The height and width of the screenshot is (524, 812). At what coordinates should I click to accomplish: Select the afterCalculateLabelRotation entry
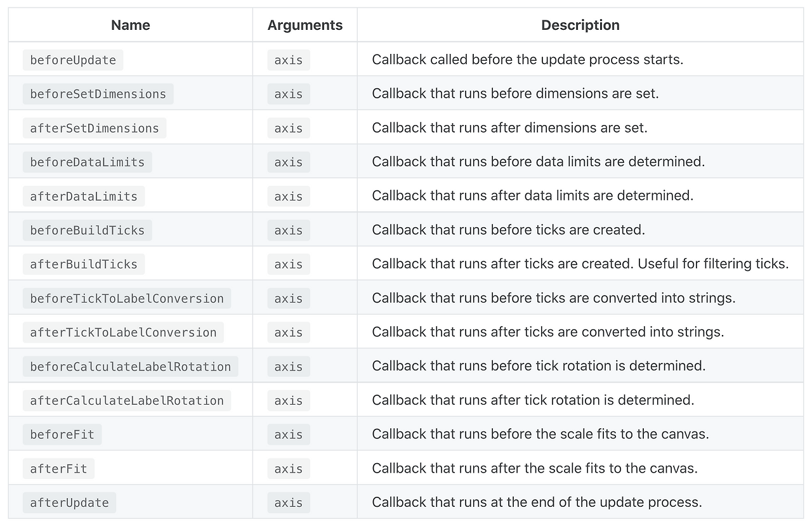127,401
